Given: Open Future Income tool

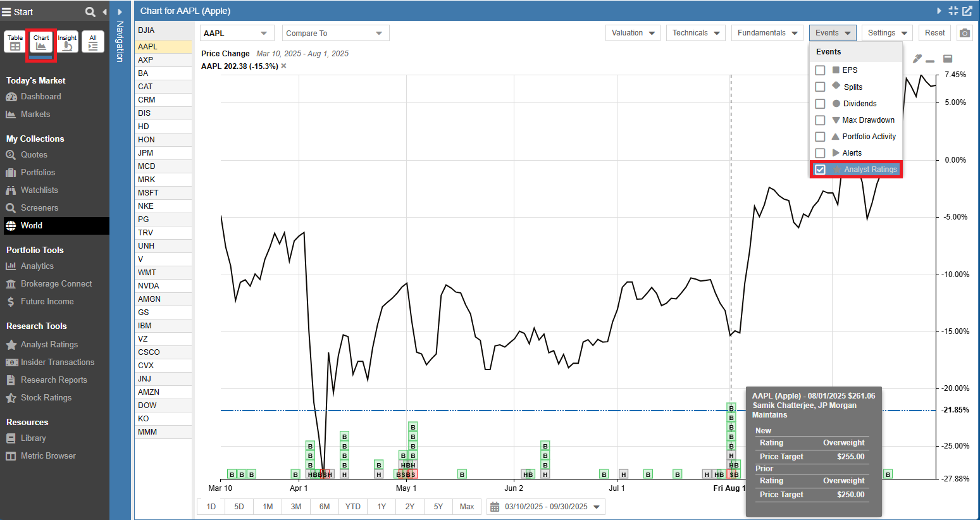Looking at the screenshot, I should pyautogui.click(x=47, y=302).
